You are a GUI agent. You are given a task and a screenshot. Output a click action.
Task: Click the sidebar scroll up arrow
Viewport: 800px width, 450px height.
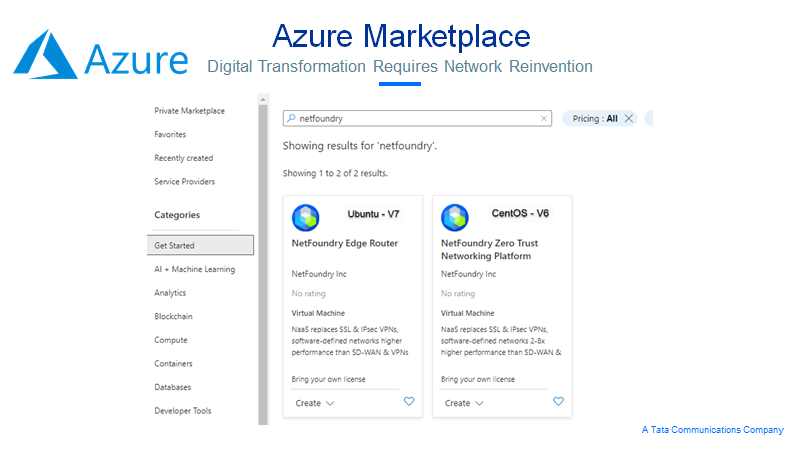(263, 99)
